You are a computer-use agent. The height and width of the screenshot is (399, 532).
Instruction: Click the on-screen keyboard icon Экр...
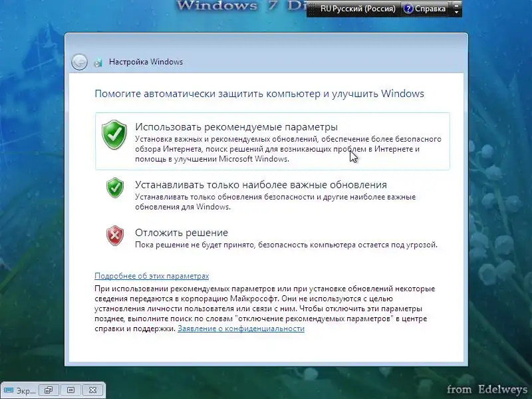tap(9, 390)
